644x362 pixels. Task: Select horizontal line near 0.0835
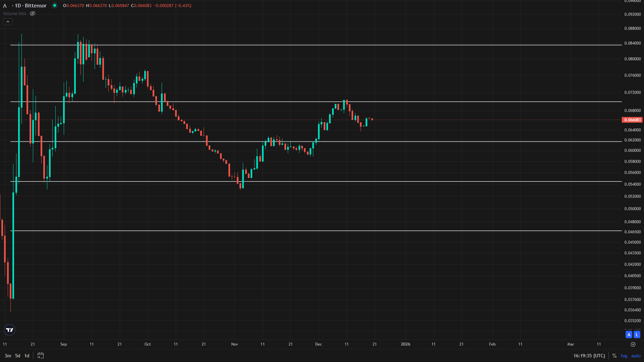click(316, 45)
